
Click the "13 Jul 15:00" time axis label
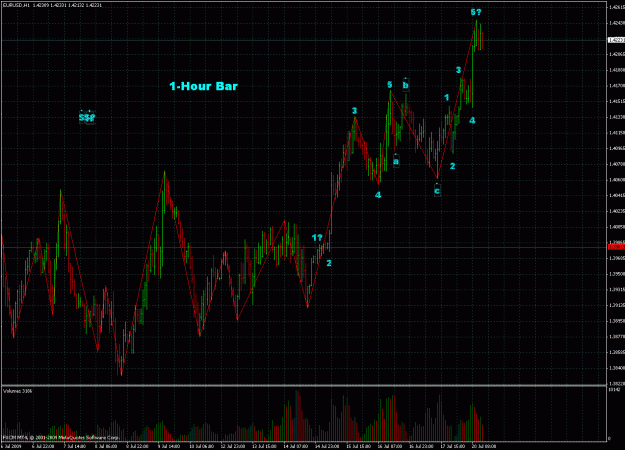click(x=264, y=446)
